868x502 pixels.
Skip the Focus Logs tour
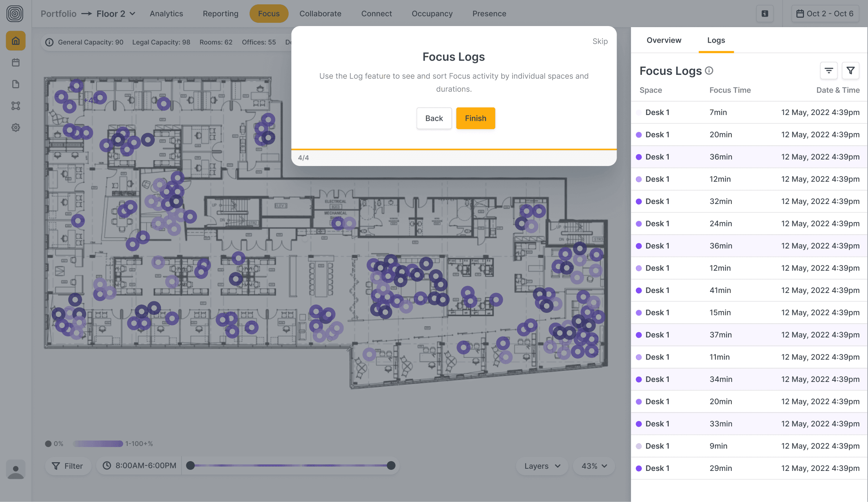[x=600, y=41]
